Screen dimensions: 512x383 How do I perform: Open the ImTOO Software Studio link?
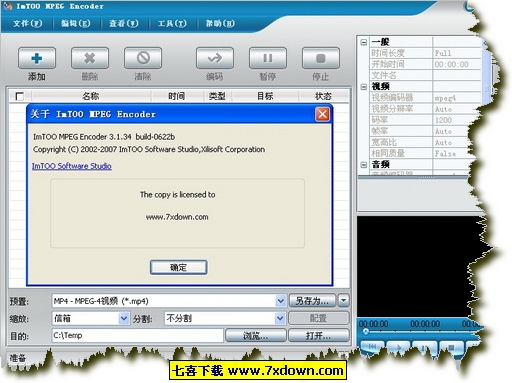72,166
